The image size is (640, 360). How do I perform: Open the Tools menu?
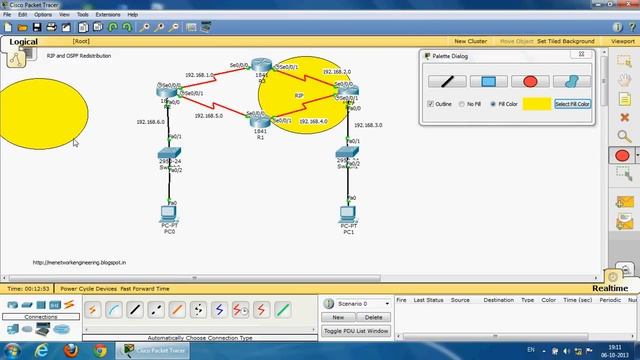point(82,14)
